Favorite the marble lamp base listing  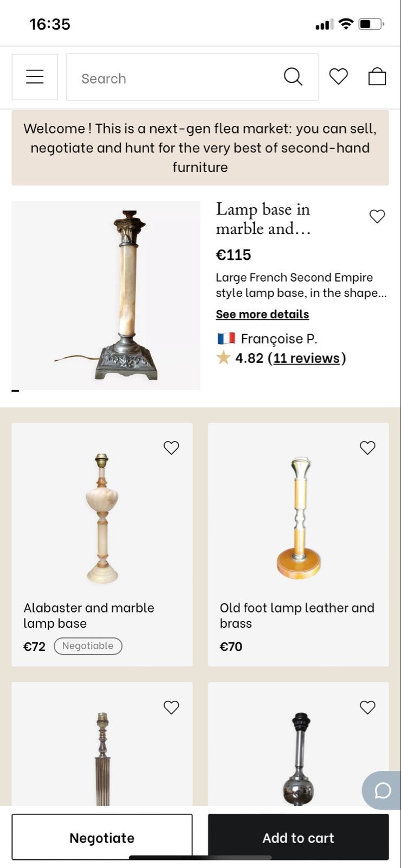point(377,216)
